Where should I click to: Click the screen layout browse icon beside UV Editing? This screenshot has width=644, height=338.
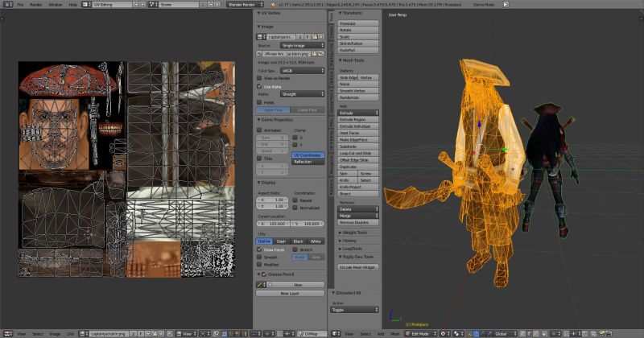point(86,5)
